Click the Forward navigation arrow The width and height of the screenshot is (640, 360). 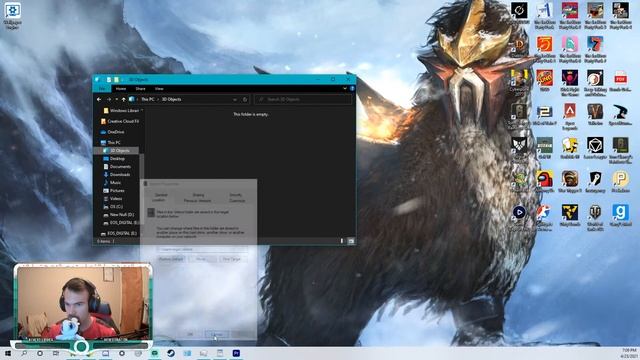[x=109, y=99]
